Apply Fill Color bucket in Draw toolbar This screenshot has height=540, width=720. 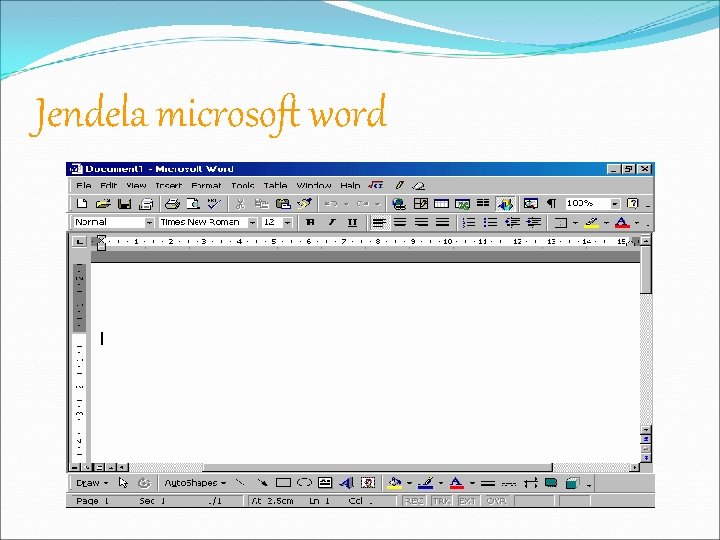coord(394,483)
